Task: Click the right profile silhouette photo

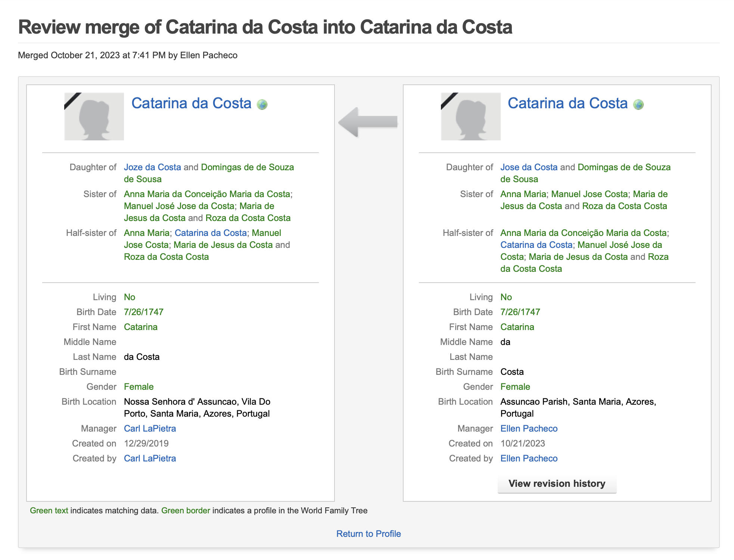Action: 470,116
